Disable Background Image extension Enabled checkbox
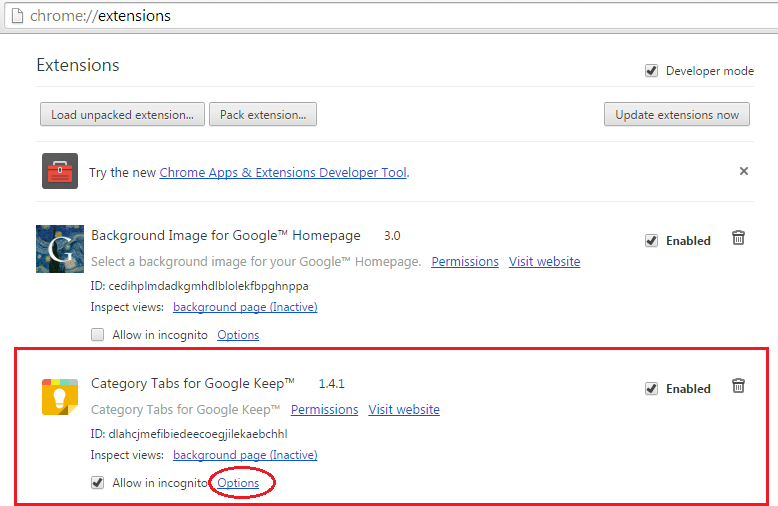Image resolution: width=778 pixels, height=506 pixels. point(651,241)
